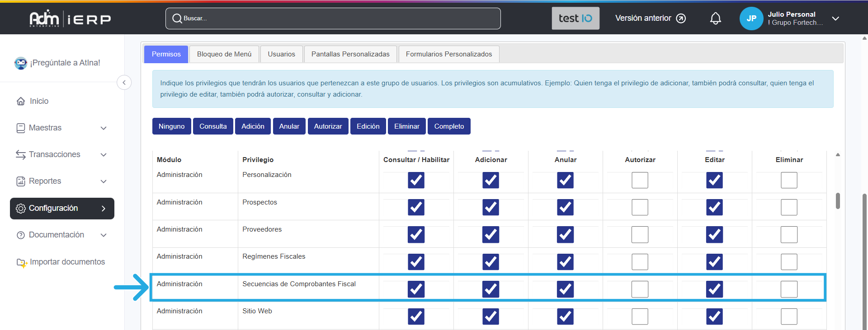This screenshot has height=330, width=868.
Task: Uncheck Editar for Secuencias de Comprobantes Fiscal
Action: [714, 289]
